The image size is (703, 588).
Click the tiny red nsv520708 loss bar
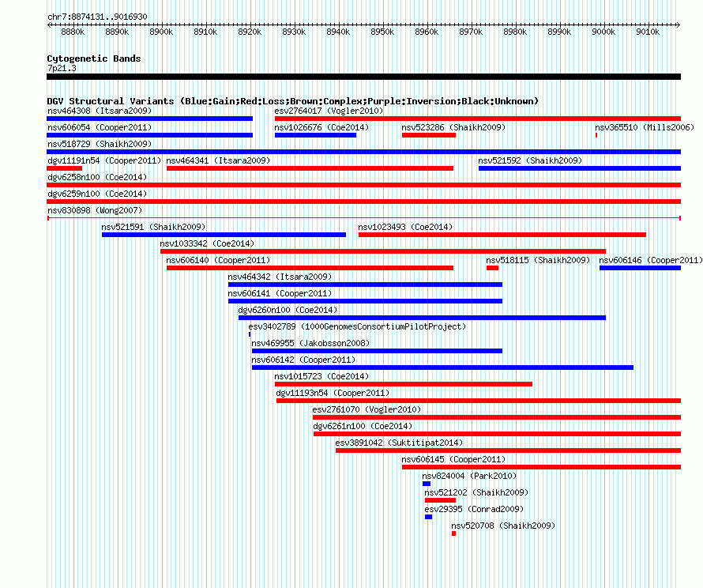click(453, 533)
